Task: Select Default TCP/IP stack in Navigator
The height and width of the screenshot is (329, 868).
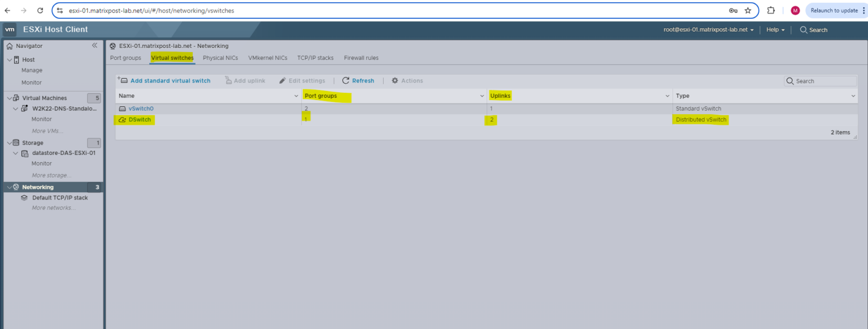Action: (x=60, y=197)
